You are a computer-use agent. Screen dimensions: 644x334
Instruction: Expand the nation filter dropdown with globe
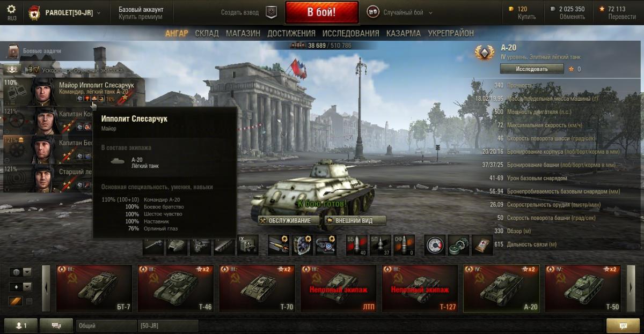(21, 272)
